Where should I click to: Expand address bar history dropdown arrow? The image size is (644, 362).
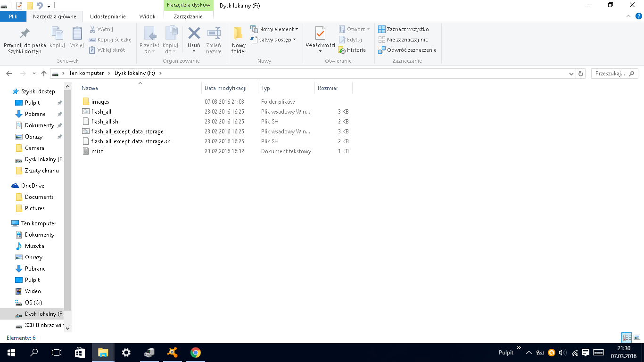pyautogui.click(x=571, y=74)
